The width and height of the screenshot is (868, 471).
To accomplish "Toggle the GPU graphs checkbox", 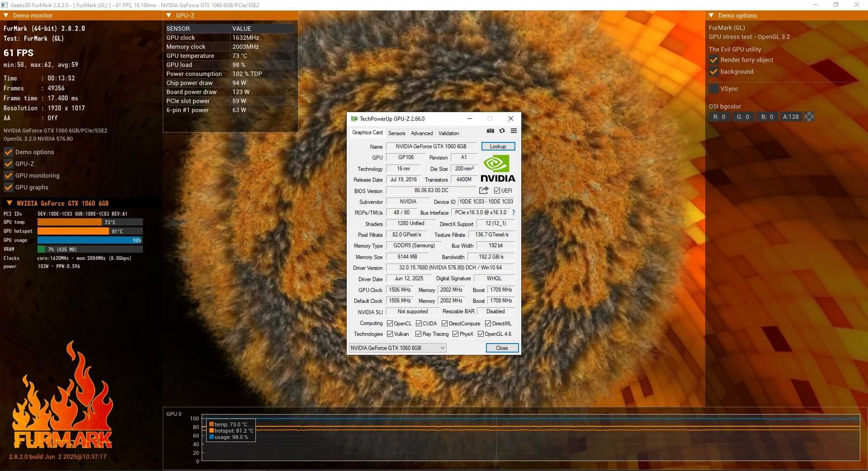I will click(x=8, y=187).
